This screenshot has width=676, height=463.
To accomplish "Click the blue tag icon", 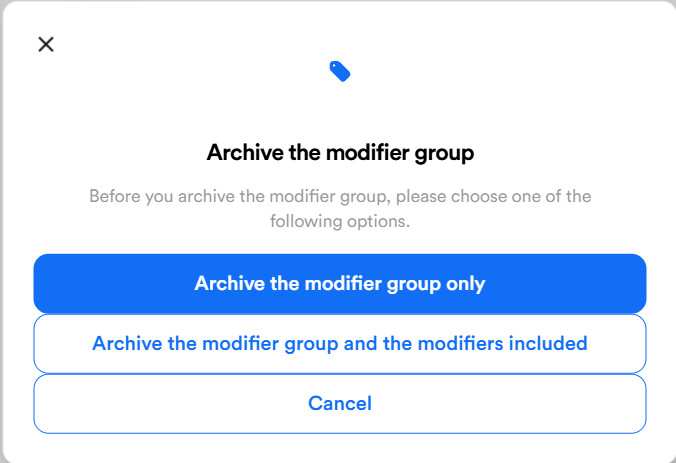I will click(339, 71).
